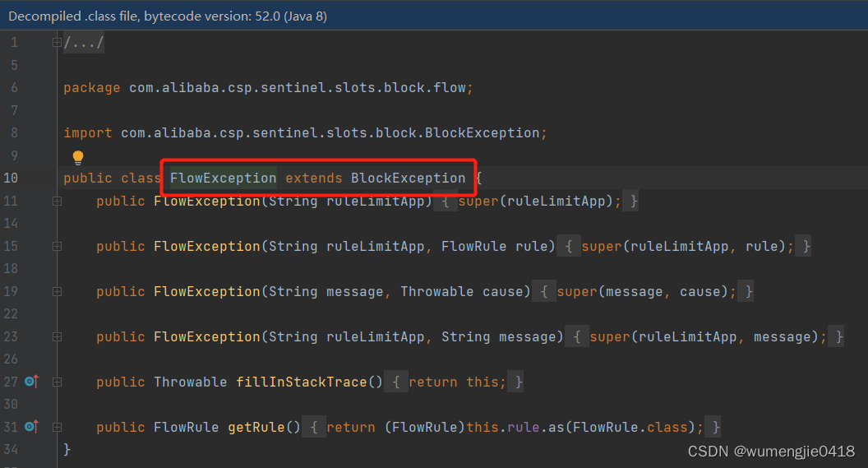Collapse the FlowException(String ruleLimitApp) constructor fold
Image resolution: width=868 pixels, height=468 pixels.
click(x=57, y=201)
